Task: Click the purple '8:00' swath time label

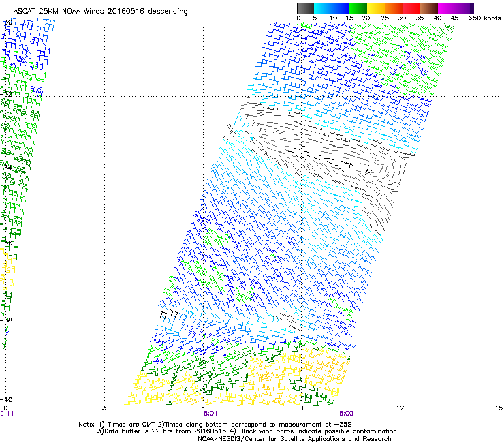Action: [x=347, y=414]
